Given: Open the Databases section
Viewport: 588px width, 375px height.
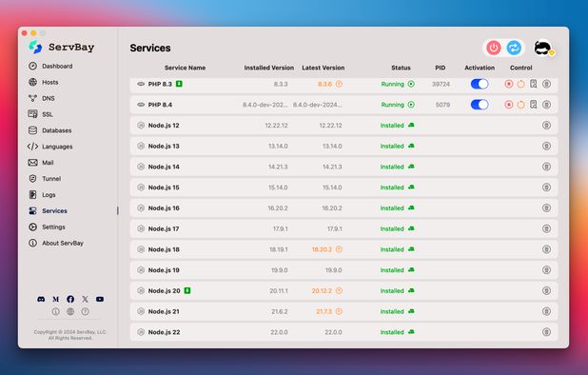Looking at the screenshot, I should pos(49,130).
